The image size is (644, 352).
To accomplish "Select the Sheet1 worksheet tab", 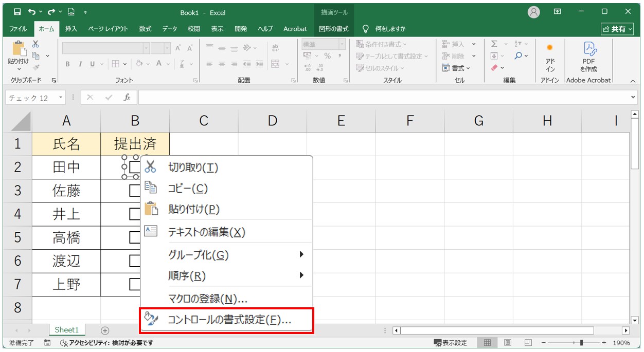I will pos(67,330).
